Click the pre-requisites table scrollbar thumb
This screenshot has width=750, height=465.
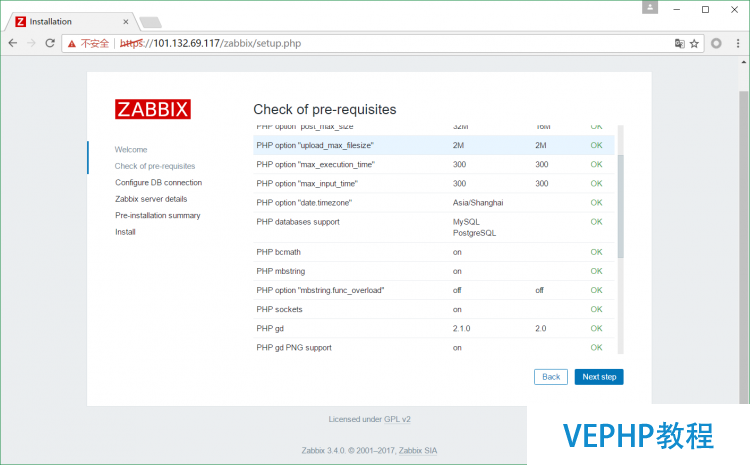pos(620,206)
